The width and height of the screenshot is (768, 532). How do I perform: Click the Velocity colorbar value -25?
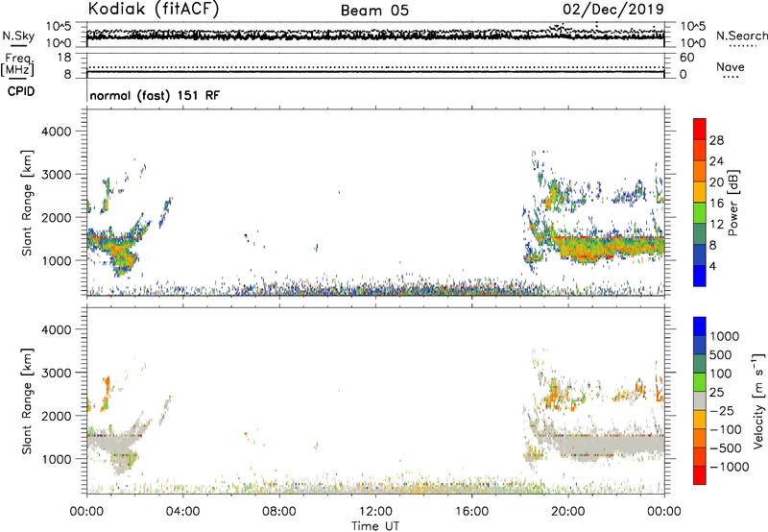click(722, 411)
